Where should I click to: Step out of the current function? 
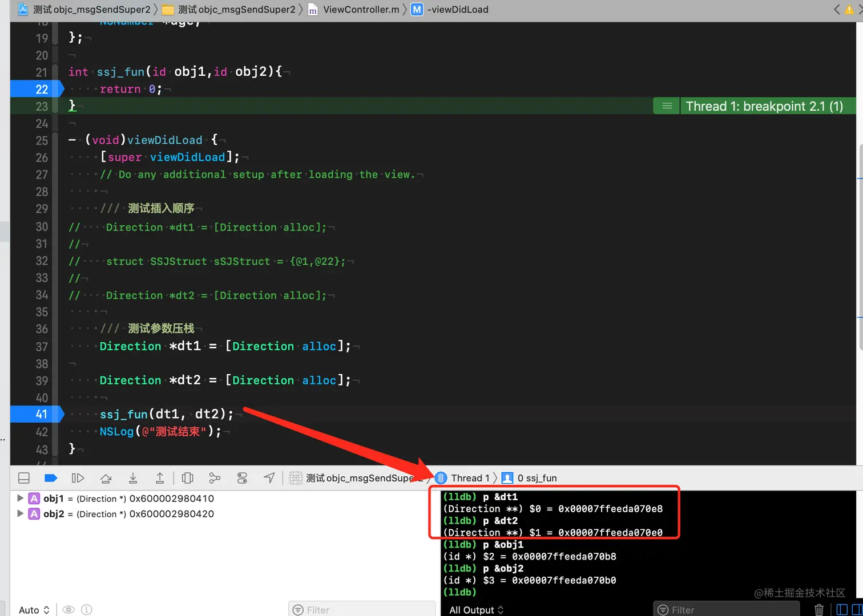(x=160, y=478)
